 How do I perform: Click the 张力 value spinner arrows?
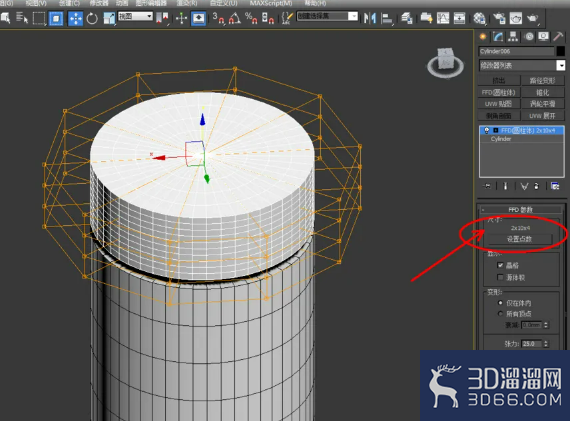tap(546, 344)
